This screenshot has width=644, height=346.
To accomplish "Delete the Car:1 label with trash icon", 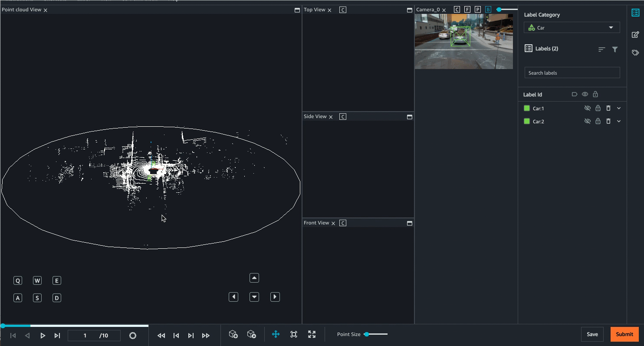I will pos(609,108).
